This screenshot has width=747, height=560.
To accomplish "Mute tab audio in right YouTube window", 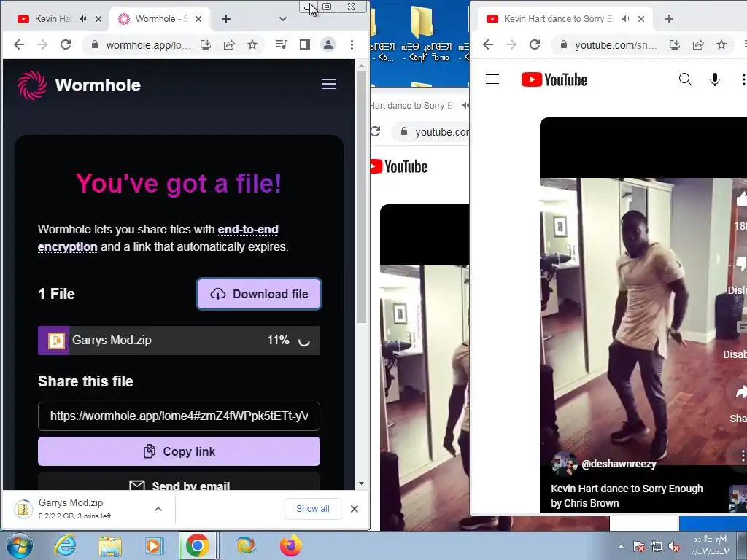I will (625, 18).
